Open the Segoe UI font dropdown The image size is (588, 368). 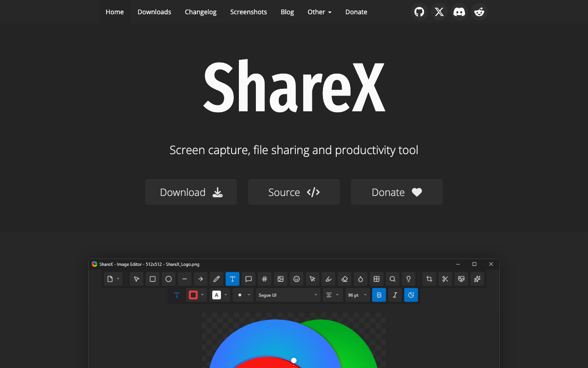pos(288,295)
